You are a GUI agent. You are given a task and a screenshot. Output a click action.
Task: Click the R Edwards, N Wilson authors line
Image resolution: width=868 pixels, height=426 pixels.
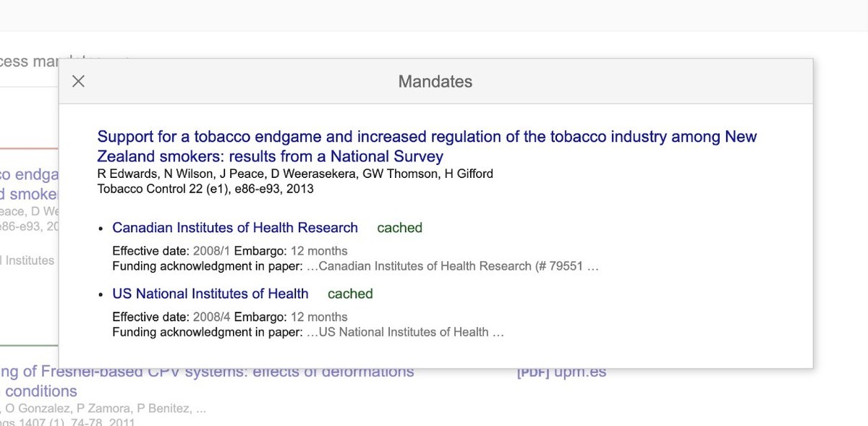295,174
